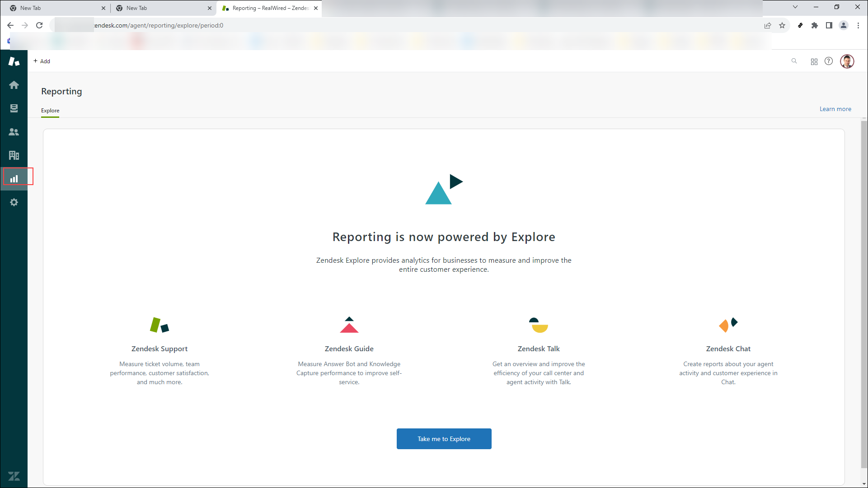Click the Add new tab button
The image size is (868, 488).
(x=42, y=61)
